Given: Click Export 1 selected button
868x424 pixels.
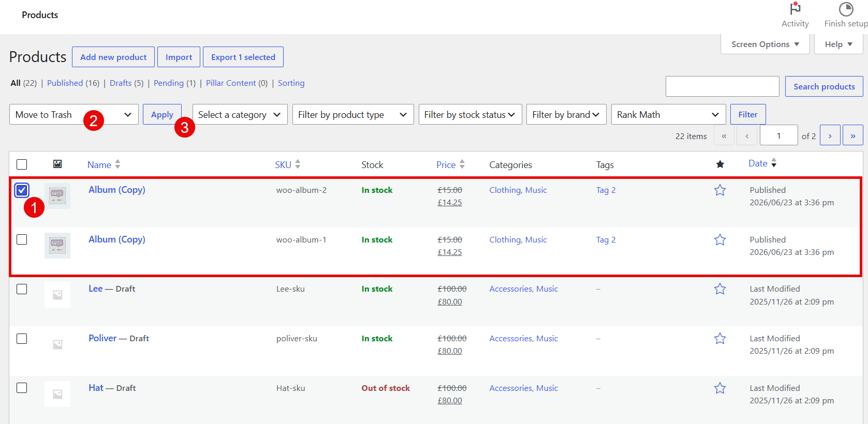Looking at the screenshot, I should pyautogui.click(x=243, y=57).
